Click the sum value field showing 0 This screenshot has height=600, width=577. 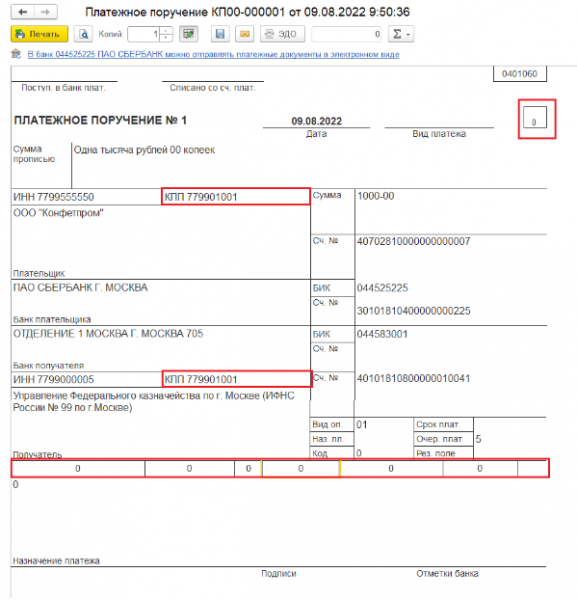coord(346,34)
